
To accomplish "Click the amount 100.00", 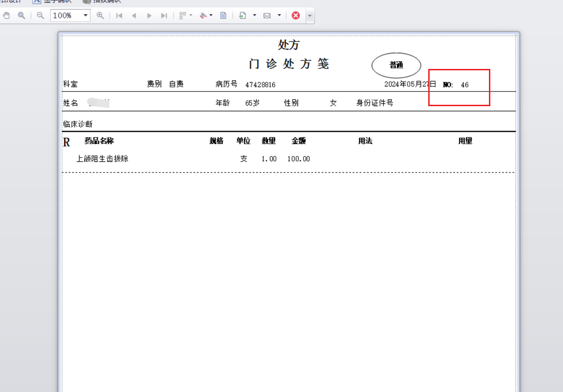I will (x=299, y=159).
